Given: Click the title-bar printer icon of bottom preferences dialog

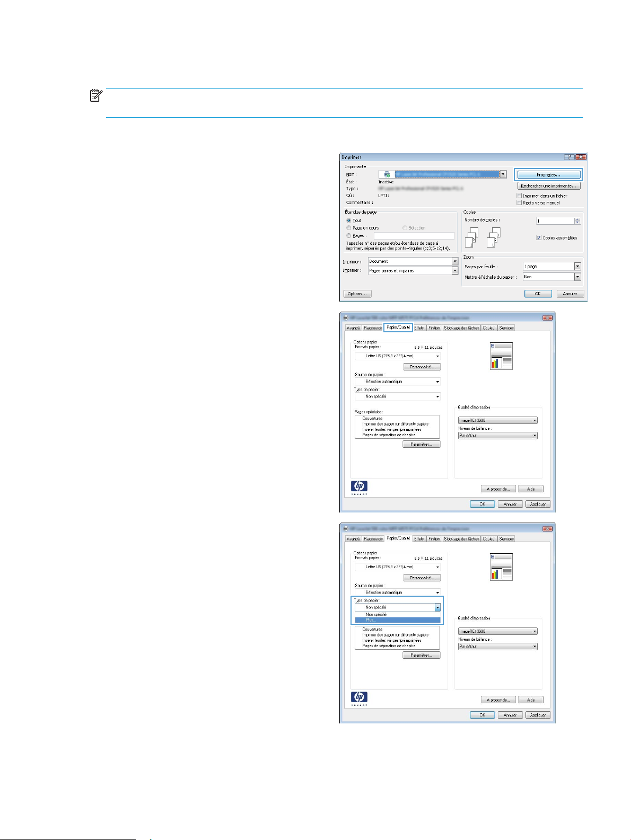Looking at the screenshot, I should [x=346, y=528].
